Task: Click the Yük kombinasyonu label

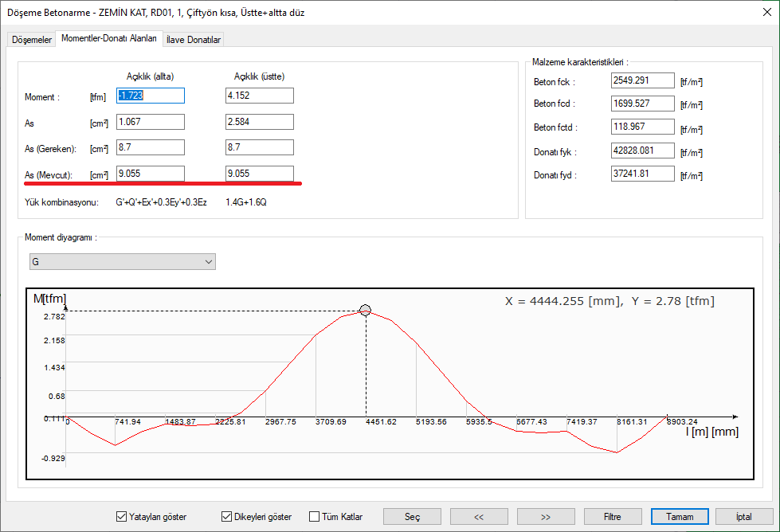Action: (x=61, y=202)
